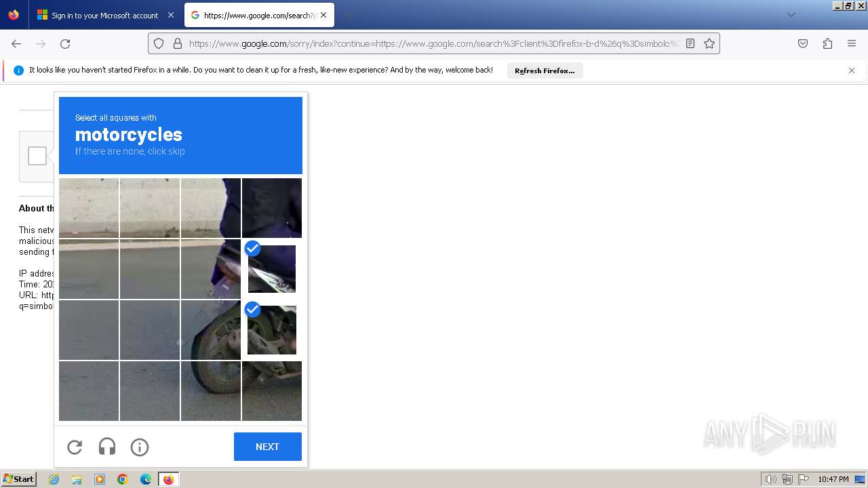Deselect the checked scooter body tile

(272, 269)
